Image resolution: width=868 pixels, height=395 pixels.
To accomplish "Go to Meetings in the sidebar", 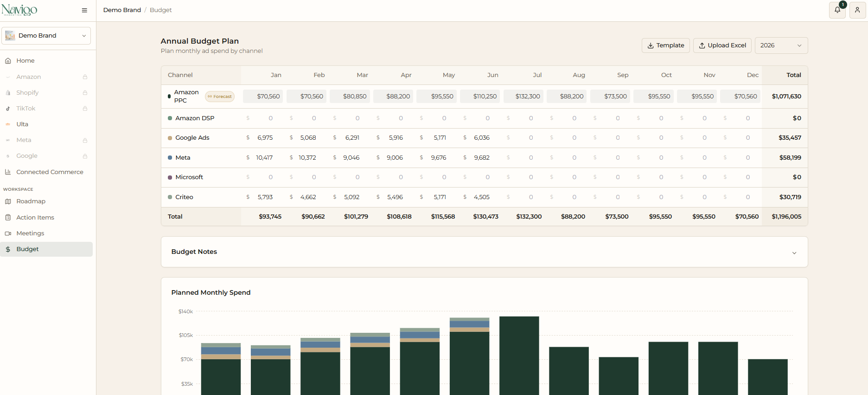I will (x=30, y=233).
